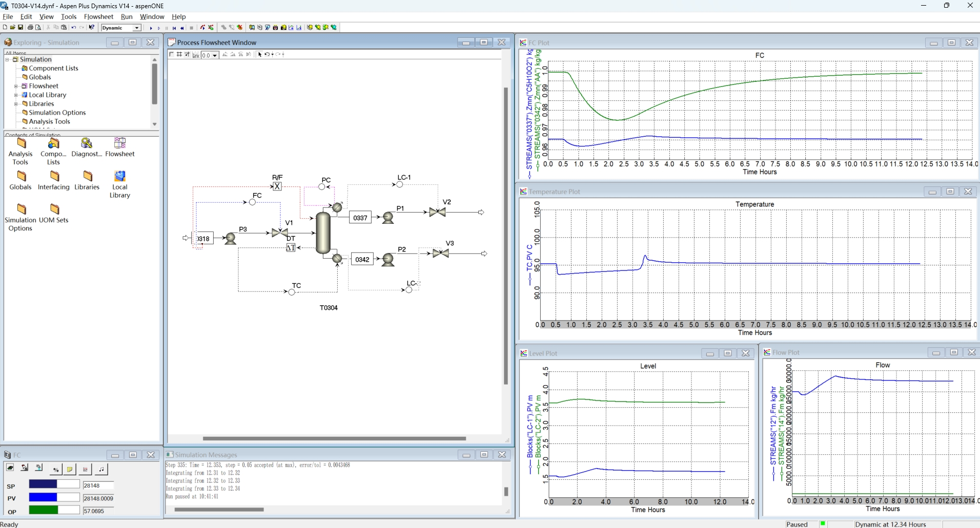980x528 pixels.
Task: Click the Plot button on FC faceplate
Action: (86, 469)
